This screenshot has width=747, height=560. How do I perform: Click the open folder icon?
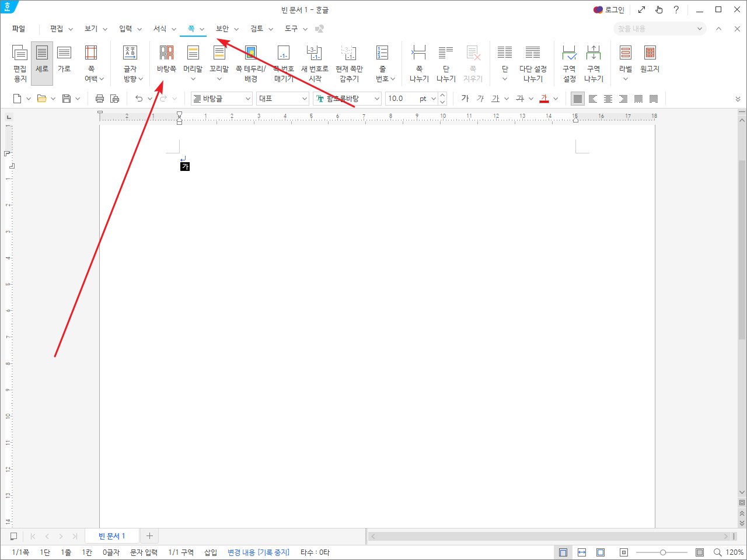point(42,99)
